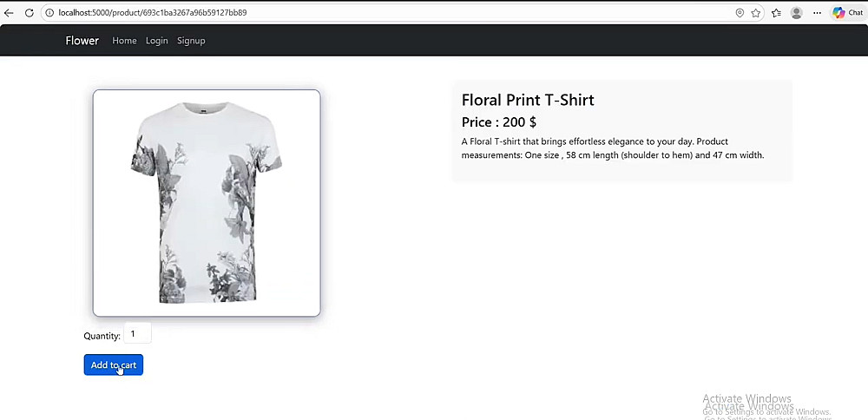Launch the Copilot Chat button
The image size is (868, 420).
[x=847, y=13]
